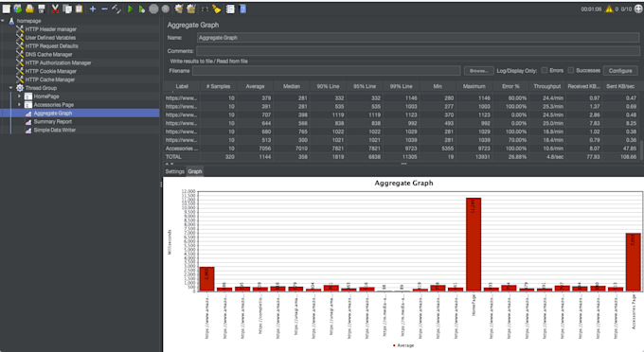The image size is (644, 352).
Task: Click the Filename input field
Action: 326,71
